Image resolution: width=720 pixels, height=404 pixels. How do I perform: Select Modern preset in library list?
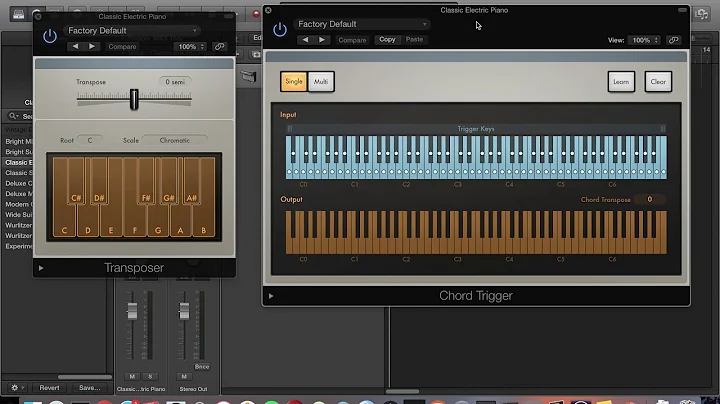click(18, 204)
